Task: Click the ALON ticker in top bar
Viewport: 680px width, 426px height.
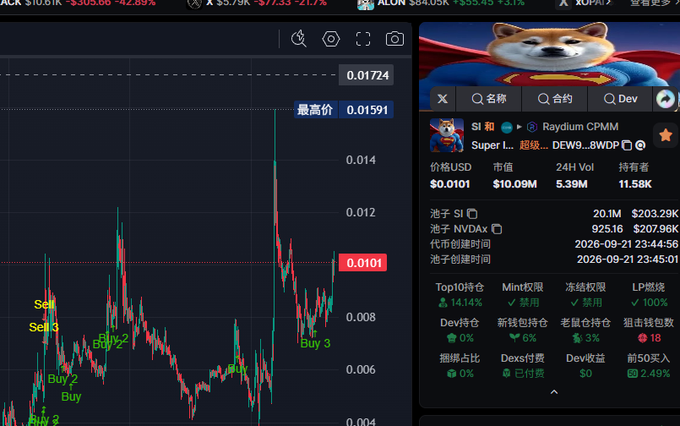Action: [392, 3]
